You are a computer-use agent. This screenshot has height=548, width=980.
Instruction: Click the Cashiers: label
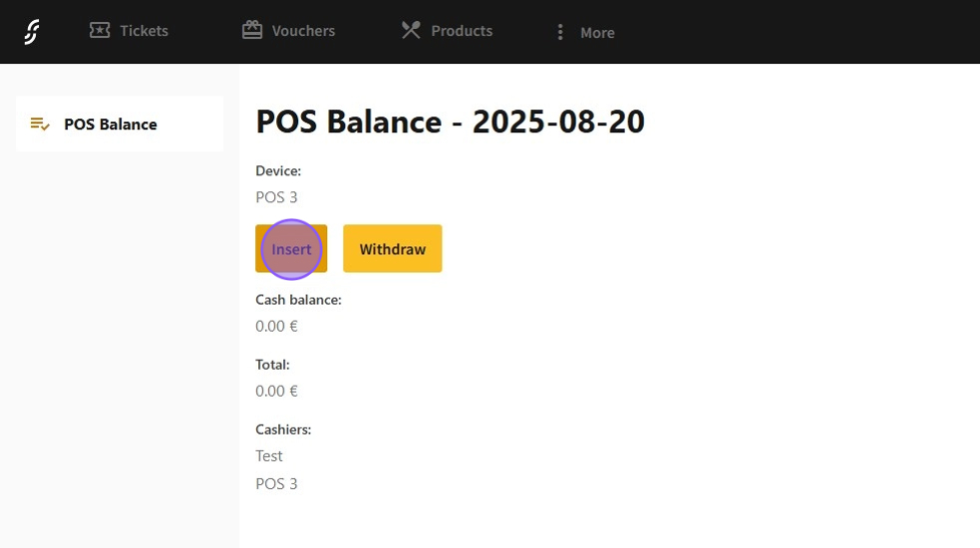click(283, 429)
